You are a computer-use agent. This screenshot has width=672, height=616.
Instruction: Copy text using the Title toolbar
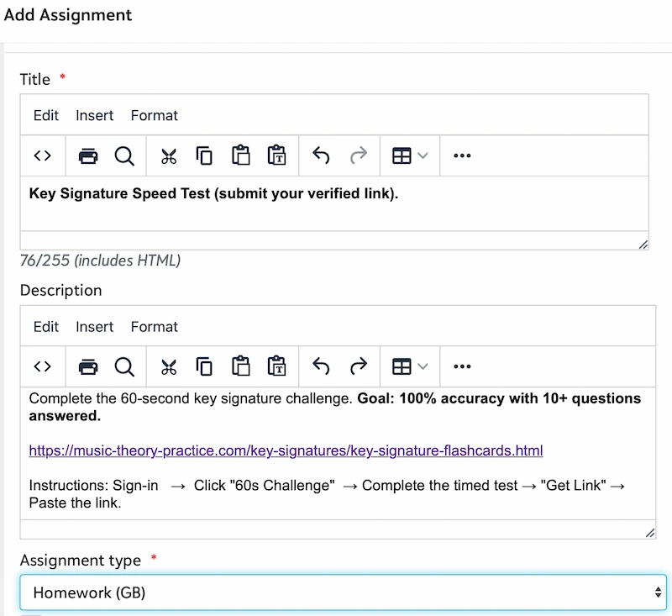(x=202, y=155)
